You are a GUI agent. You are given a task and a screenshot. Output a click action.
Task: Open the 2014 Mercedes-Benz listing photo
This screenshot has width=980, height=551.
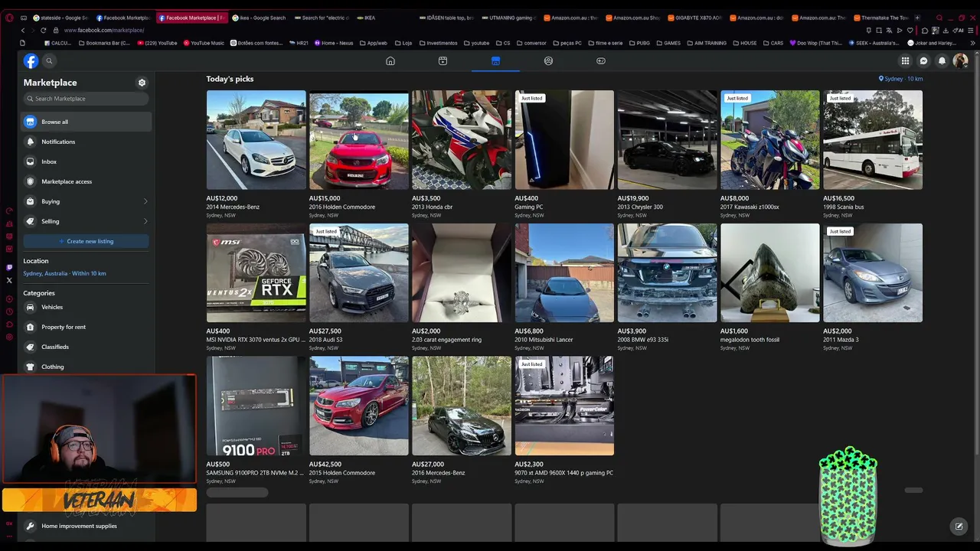point(256,140)
